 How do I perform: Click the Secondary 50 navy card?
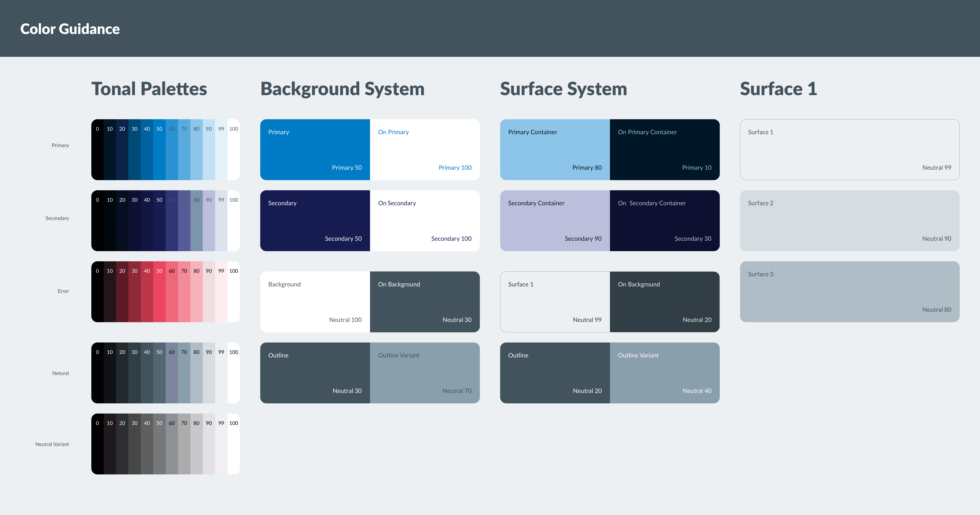pyautogui.click(x=315, y=221)
